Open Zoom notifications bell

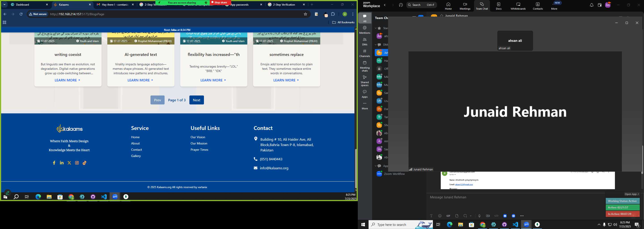click(x=591, y=5)
